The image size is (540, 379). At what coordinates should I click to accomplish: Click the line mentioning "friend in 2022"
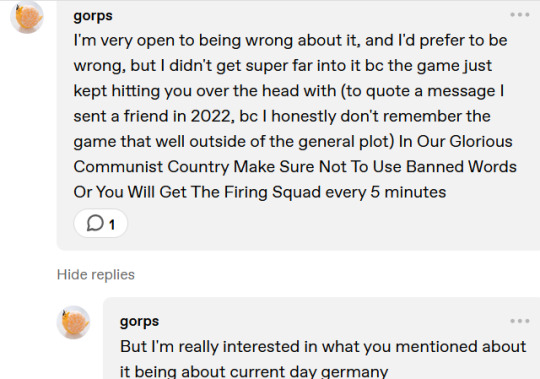[282, 116]
